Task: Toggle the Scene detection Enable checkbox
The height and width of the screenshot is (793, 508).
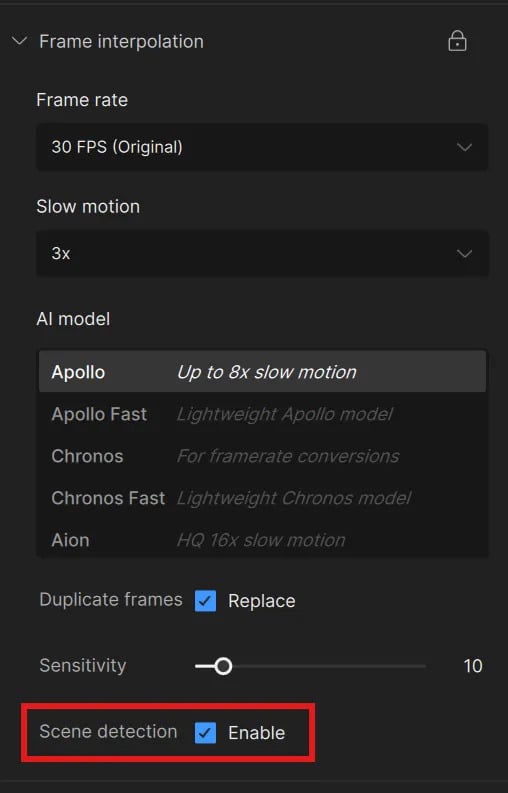Action: click(x=205, y=732)
